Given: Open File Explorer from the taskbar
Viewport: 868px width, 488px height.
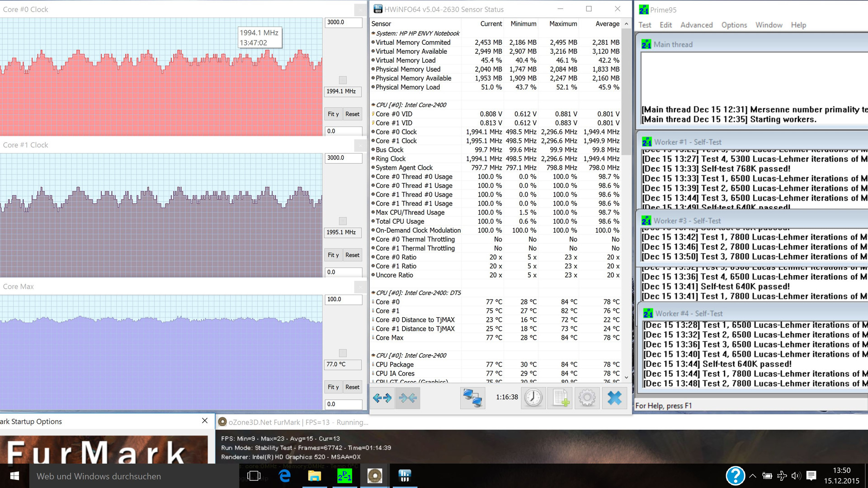Looking at the screenshot, I should (x=314, y=476).
